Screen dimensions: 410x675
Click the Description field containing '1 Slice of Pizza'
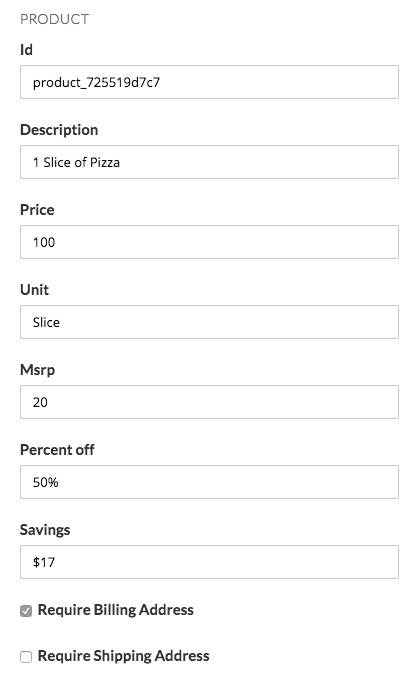point(209,162)
